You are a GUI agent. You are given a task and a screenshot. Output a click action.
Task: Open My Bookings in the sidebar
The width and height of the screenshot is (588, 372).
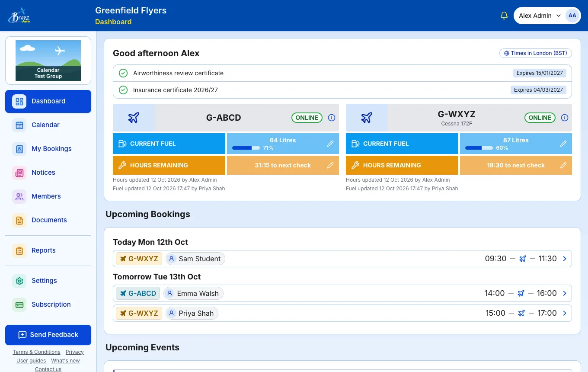click(48, 149)
